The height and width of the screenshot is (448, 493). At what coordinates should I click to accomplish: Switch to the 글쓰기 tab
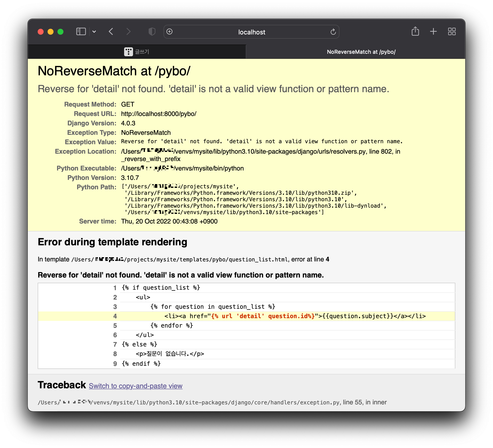tap(142, 52)
